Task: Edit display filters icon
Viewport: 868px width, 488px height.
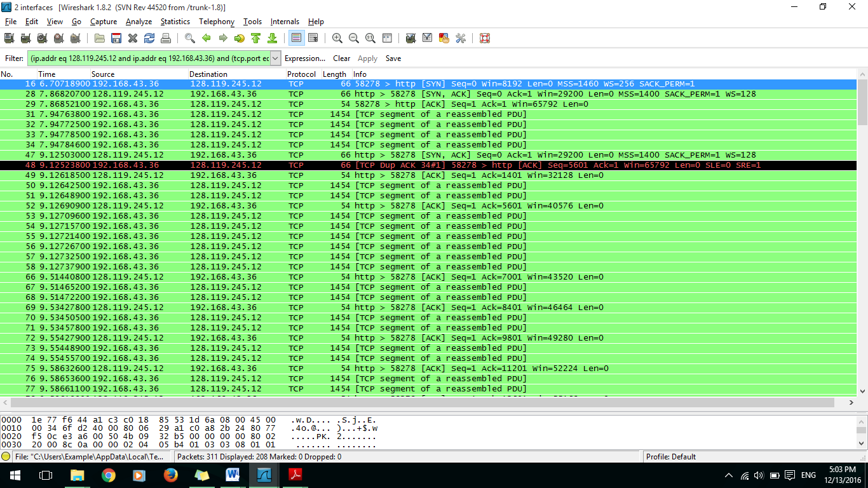Action: pos(428,38)
